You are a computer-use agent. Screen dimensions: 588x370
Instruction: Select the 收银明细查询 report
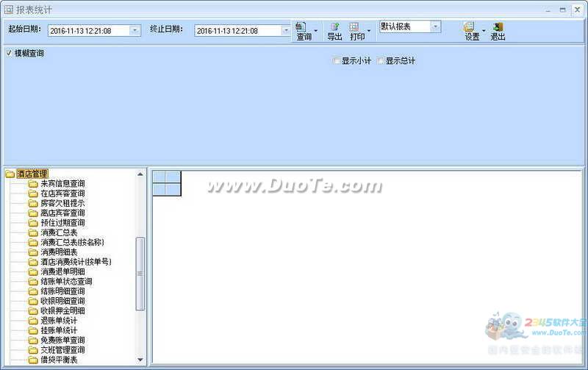62,301
